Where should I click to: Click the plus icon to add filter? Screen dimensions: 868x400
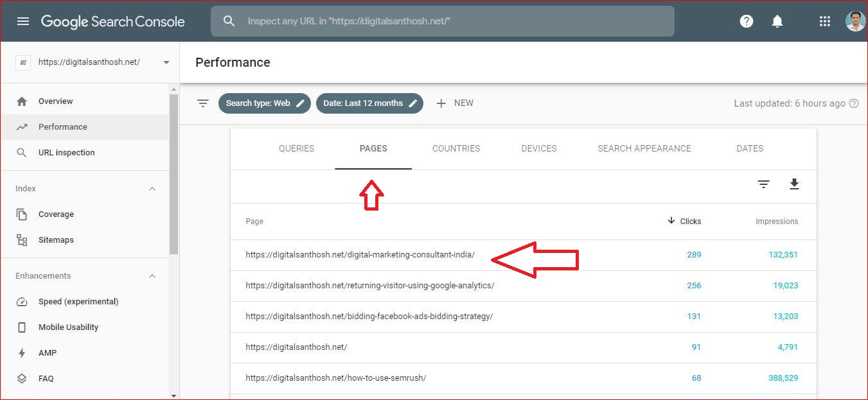[x=441, y=103]
